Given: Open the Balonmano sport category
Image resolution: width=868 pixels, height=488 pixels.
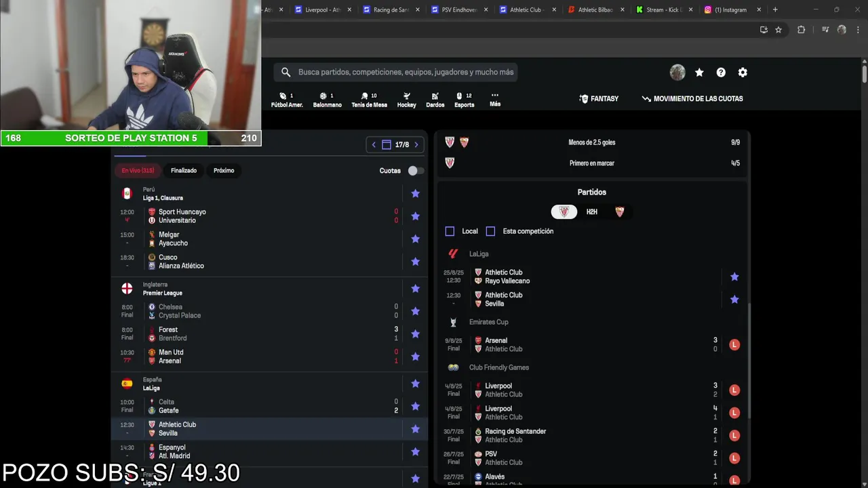Looking at the screenshot, I should [327, 100].
